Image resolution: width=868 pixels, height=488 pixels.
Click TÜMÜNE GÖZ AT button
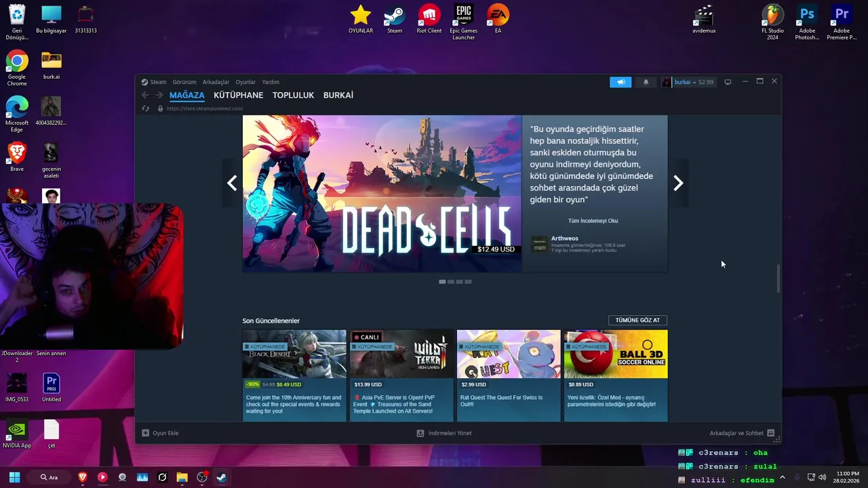[637, 320]
